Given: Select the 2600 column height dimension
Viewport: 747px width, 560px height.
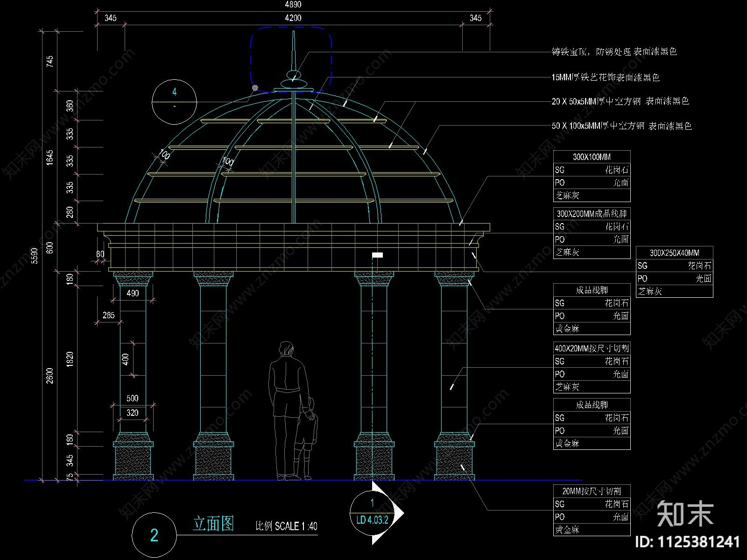Looking at the screenshot, I should [49, 376].
